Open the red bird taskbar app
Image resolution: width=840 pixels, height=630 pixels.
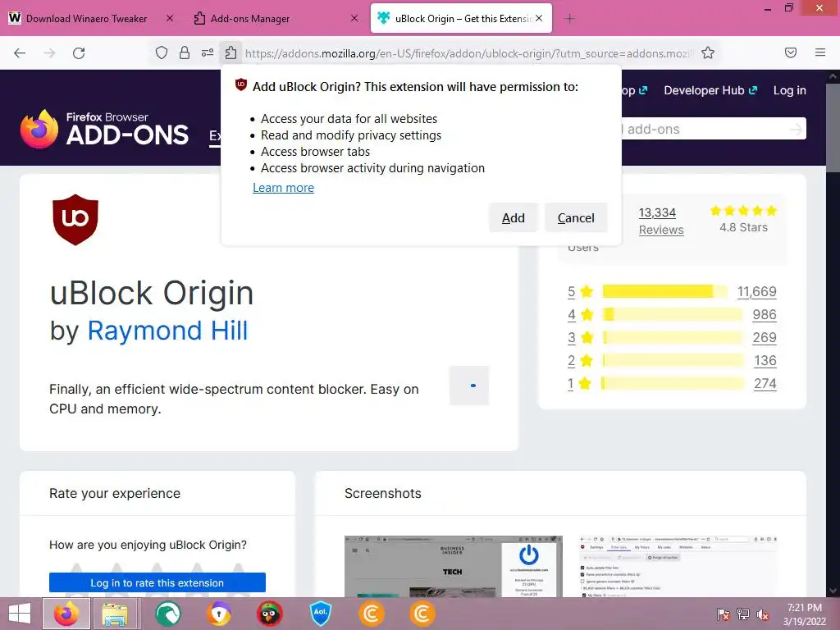[x=269, y=614]
